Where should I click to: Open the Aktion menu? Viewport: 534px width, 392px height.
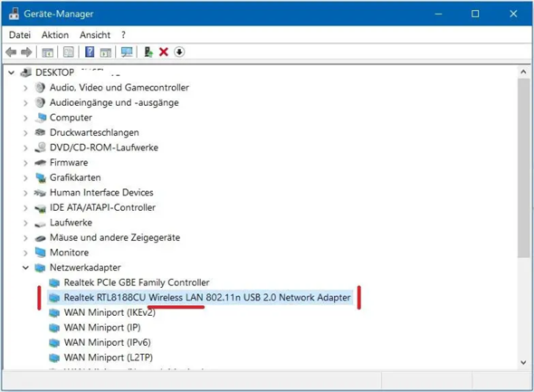pyautogui.click(x=55, y=34)
